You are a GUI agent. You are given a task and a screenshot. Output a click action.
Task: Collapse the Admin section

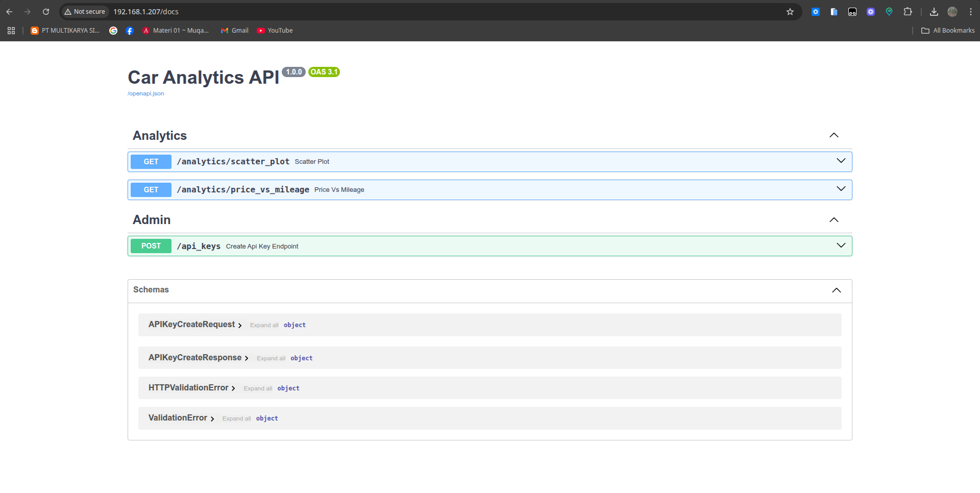834,220
